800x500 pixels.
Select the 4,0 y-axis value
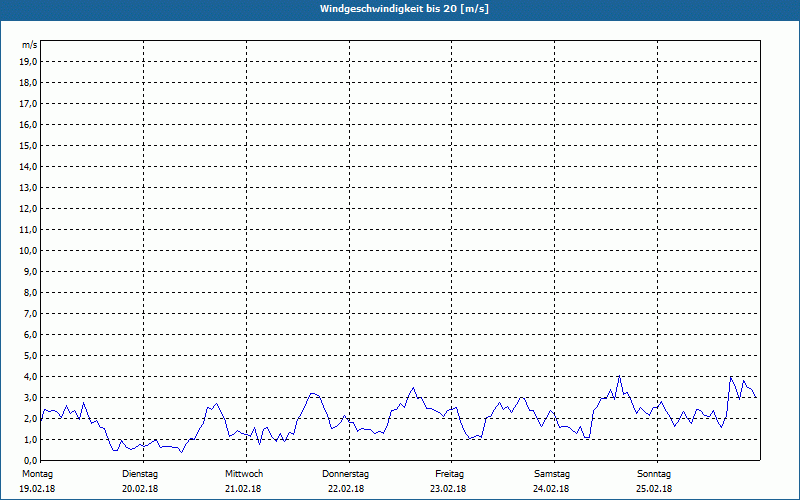[30, 377]
